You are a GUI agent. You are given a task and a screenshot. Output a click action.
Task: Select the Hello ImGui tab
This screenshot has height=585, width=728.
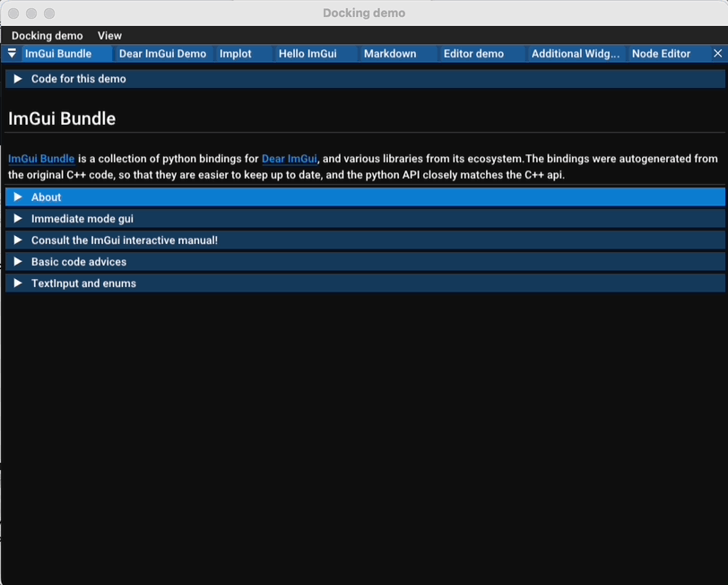coord(316,54)
